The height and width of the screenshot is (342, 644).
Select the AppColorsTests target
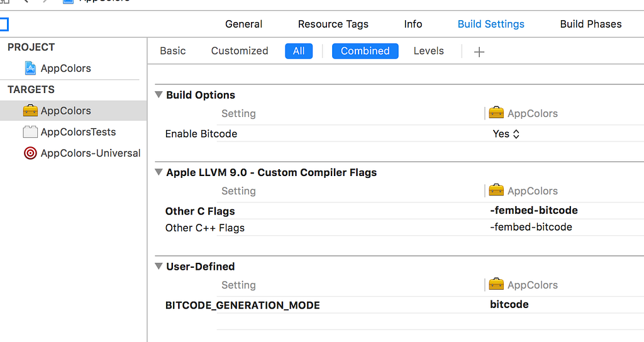(x=78, y=132)
